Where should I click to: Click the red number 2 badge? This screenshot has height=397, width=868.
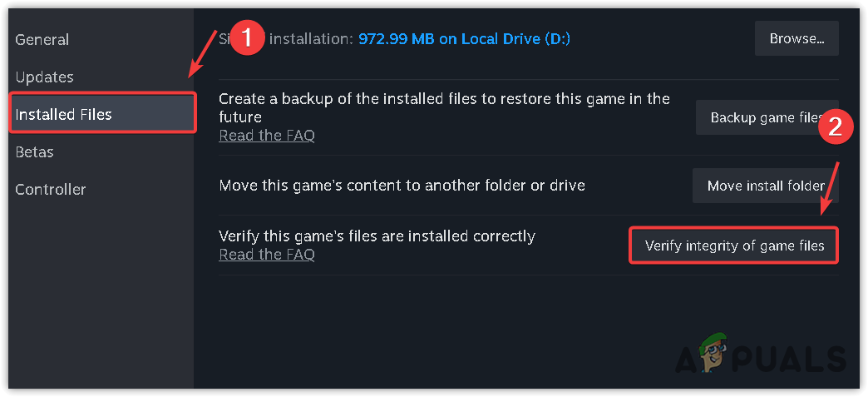(x=837, y=128)
